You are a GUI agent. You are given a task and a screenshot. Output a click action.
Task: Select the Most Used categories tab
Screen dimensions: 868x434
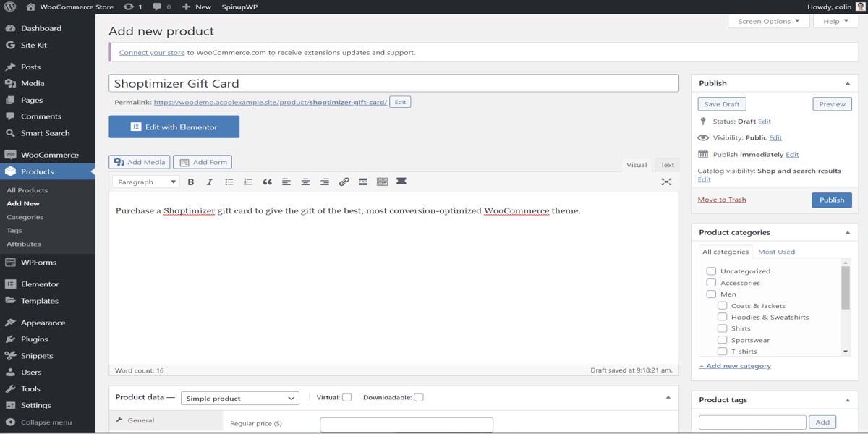pos(776,252)
